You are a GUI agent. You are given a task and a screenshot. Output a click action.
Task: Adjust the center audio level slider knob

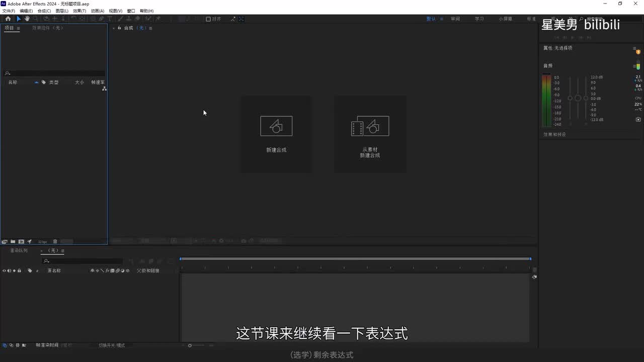point(578,98)
